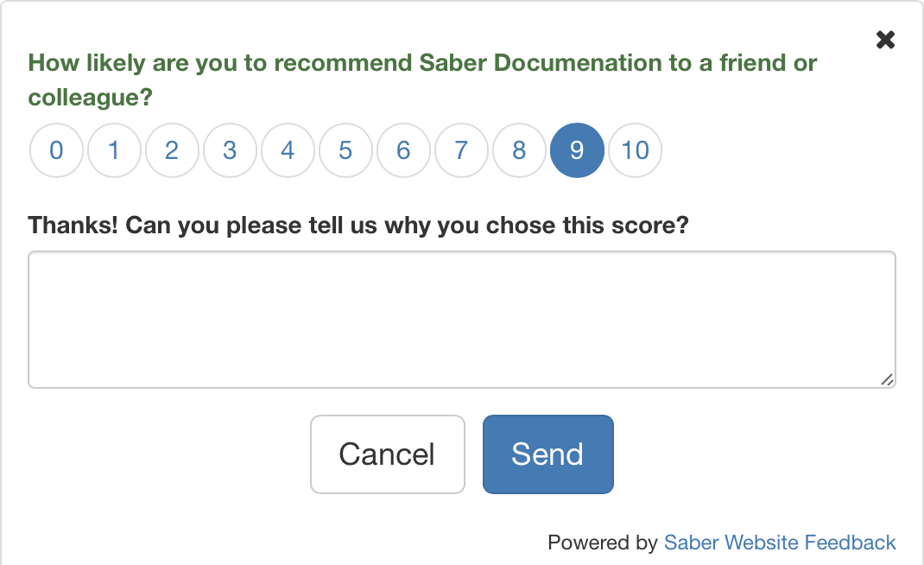This screenshot has height=565, width=924.
Task: Cancel the feedback survey
Action: pyautogui.click(x=388, y=454)
